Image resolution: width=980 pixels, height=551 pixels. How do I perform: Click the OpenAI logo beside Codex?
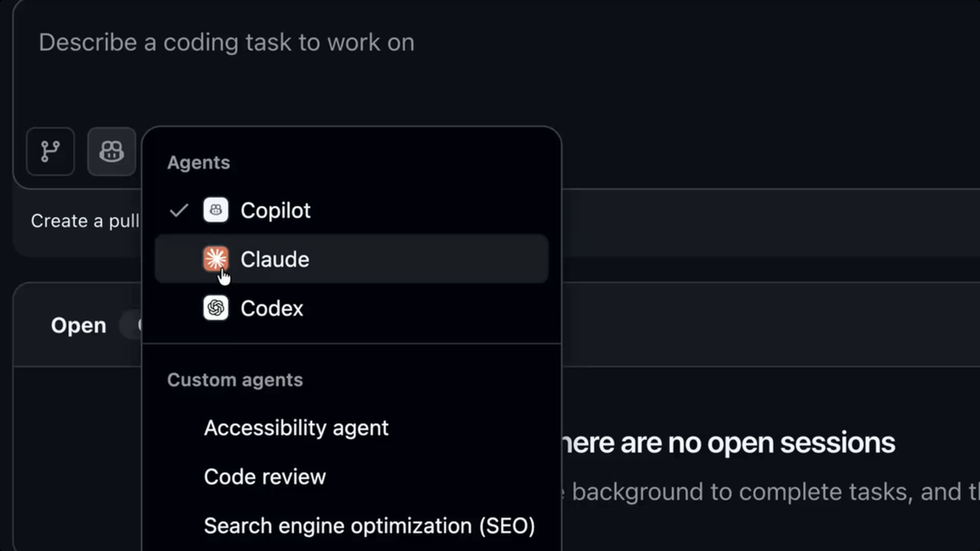pos(216,308)
